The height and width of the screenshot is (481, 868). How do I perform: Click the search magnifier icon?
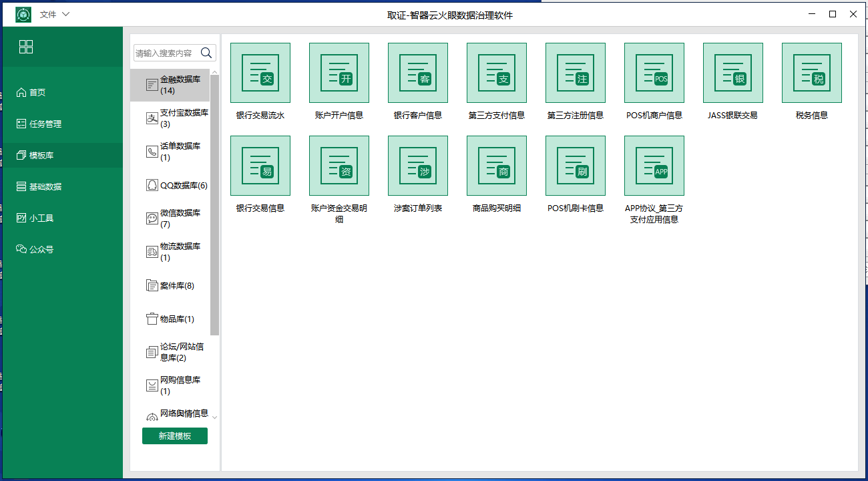coord(206,53)
